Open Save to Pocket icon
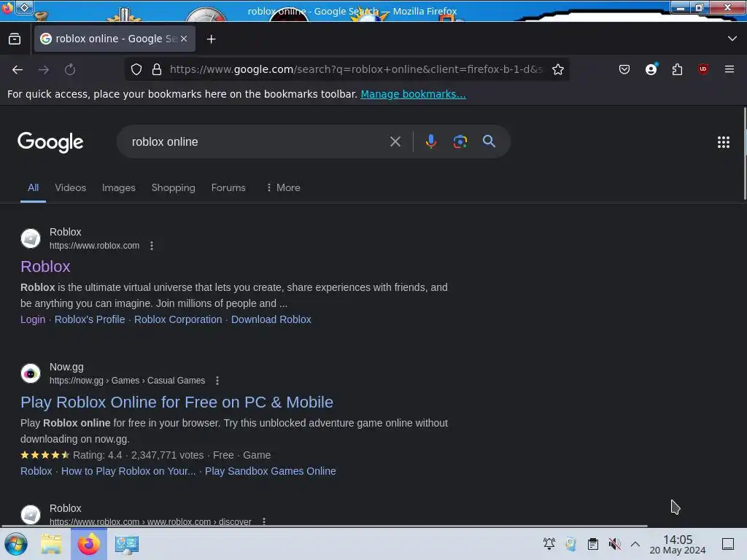The width and height of the screenshot is (747, 560). coord(624,69)
